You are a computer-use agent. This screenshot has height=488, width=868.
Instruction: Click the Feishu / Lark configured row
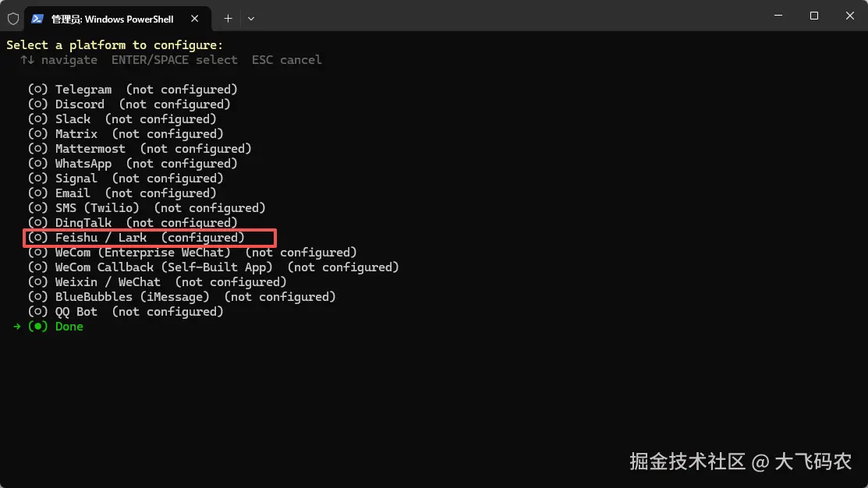136,238
